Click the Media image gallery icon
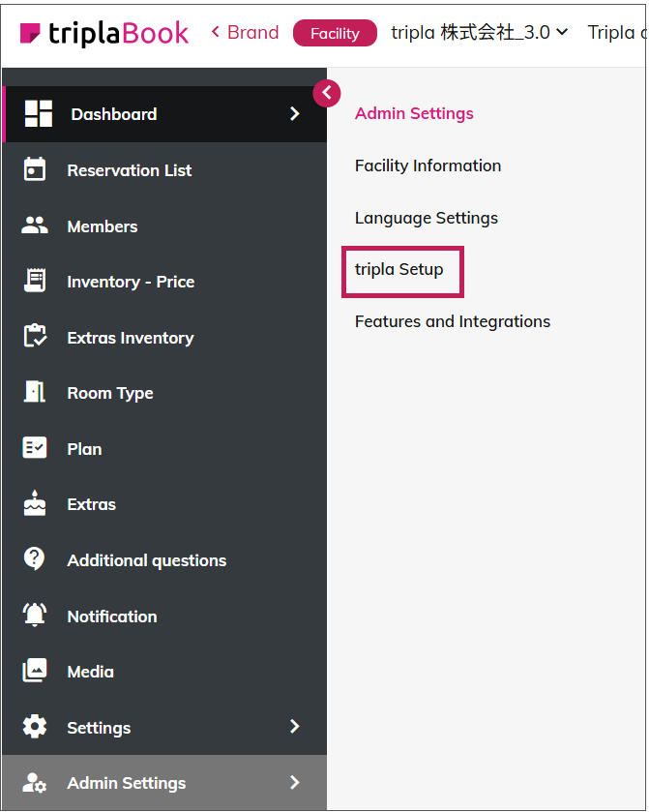Screen dimensions: 649x812 point(35,672)
